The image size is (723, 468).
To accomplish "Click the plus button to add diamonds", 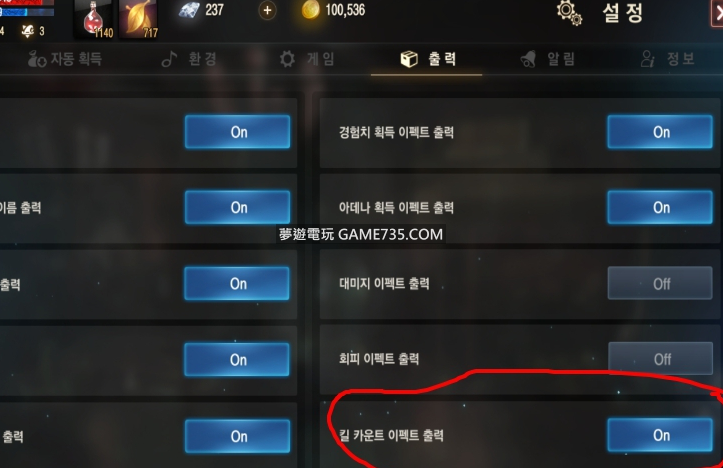I will (267, 10).
